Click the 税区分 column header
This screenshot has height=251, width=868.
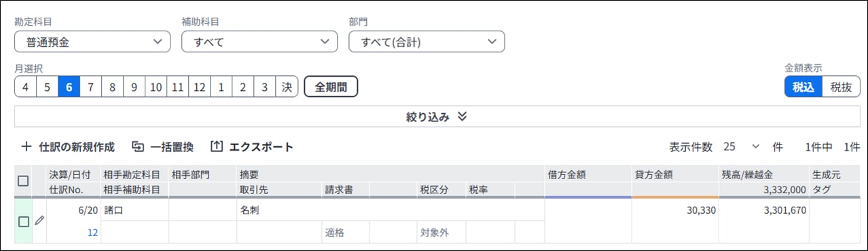point(441,190)
